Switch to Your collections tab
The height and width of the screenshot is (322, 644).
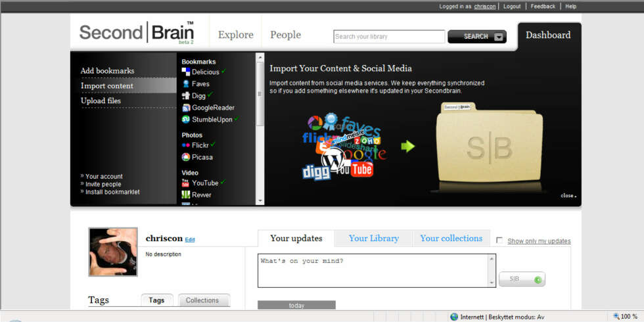[x=451, y=238]
